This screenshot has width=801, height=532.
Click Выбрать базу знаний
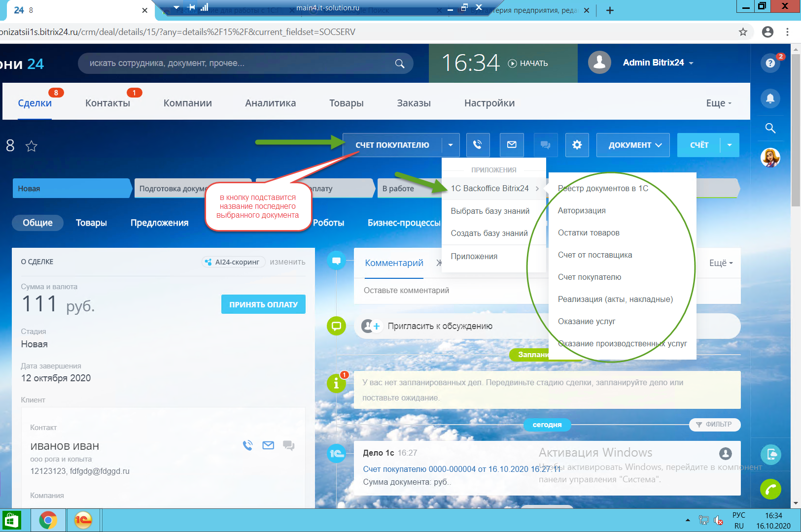490,211
